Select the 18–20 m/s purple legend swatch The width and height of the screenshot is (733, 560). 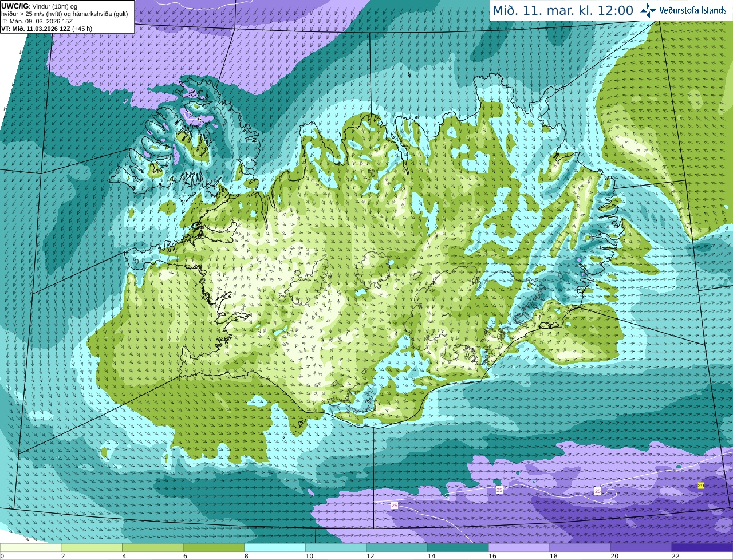tap(580, 547)
